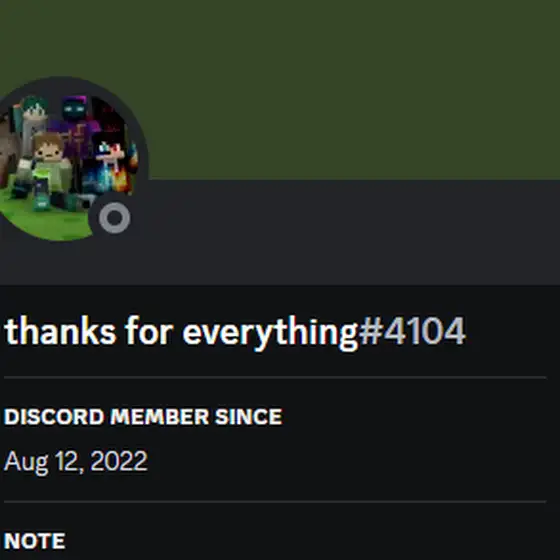Image resolution: width=560 pixels, height=560 pixels.
Task: Click the word thanks in the username
Action: click(60, 331)
